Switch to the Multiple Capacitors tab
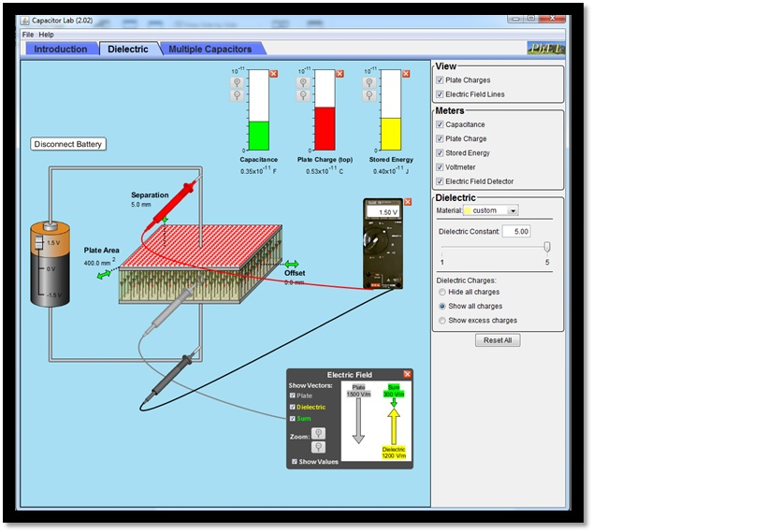 [x=210, y=49]
